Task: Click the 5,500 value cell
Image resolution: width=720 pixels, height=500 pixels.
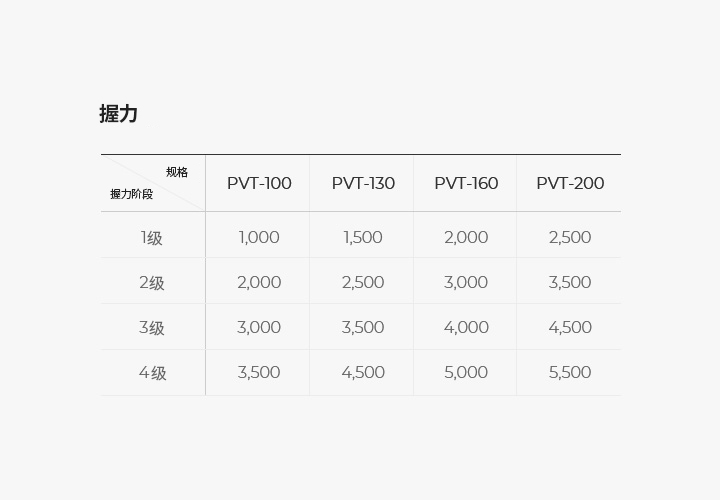Action: (570, 372)
